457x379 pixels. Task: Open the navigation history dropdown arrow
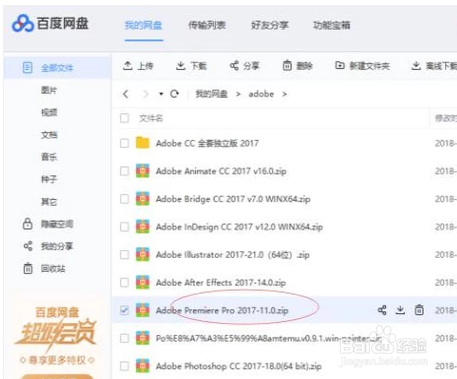pos(161,94)
